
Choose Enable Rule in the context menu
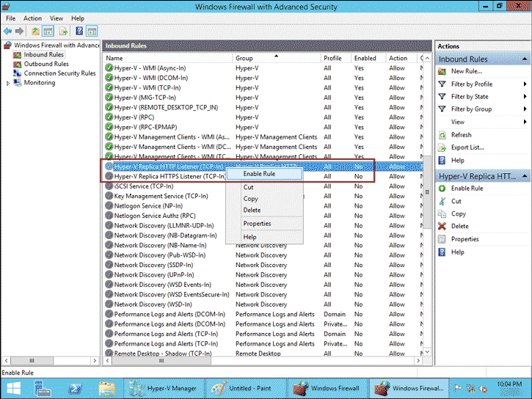tap(265, 174)
